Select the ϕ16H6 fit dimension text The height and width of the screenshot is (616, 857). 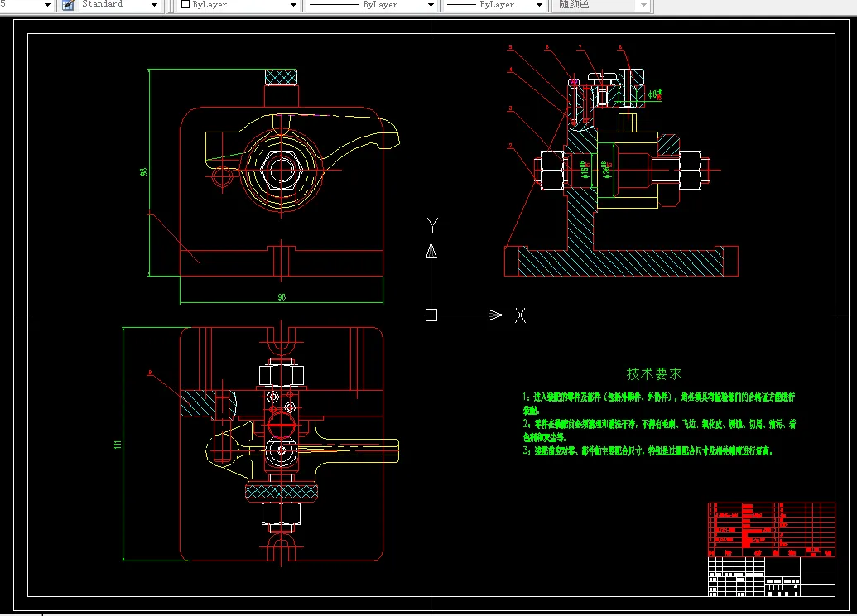585,170
